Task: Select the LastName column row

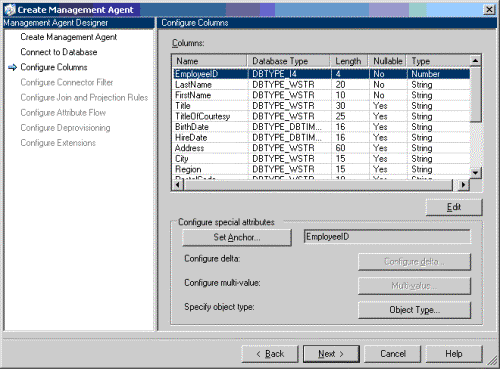Action: 322,85
